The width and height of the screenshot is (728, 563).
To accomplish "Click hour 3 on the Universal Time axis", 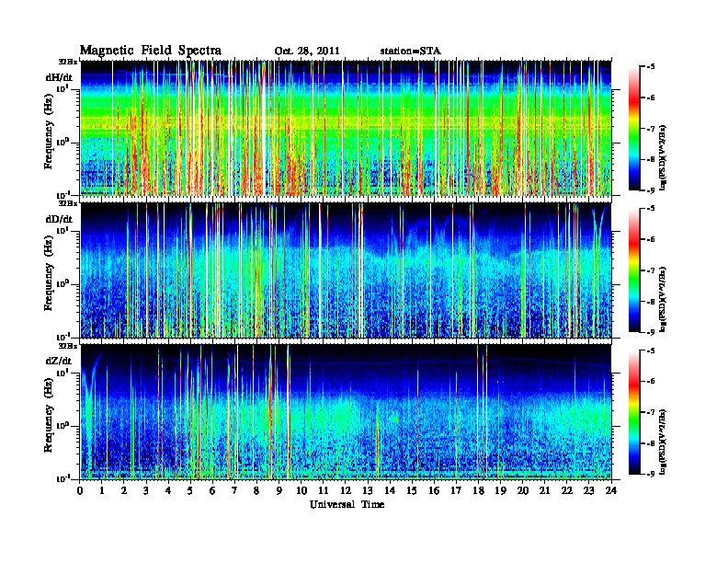I will tap(146, 490).
